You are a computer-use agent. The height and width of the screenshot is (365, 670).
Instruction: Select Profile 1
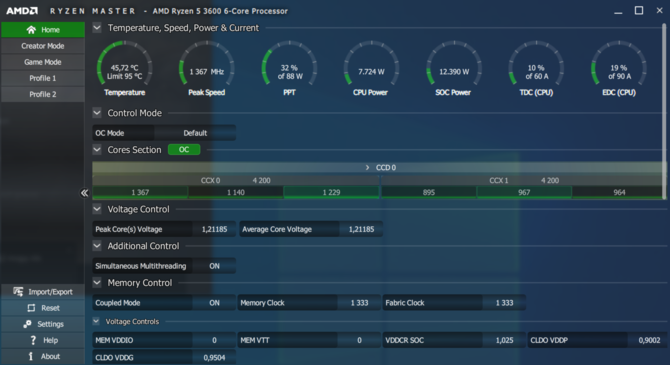(x=43, y=78)
